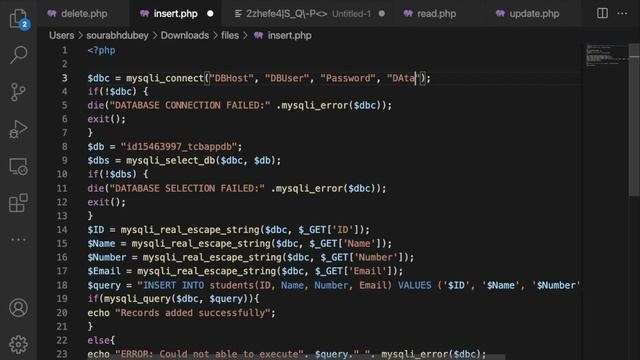Click the "DBUser" string
The height and width of the screenshot is (360, 640).
(287, 78)
